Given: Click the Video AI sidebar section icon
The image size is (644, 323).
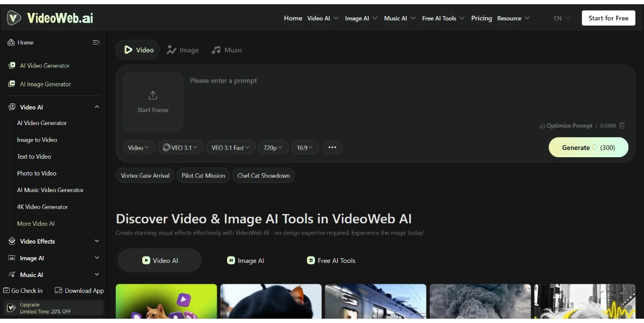Looking at the screenshot, I should pyautogui.click(x=12, y=107).
